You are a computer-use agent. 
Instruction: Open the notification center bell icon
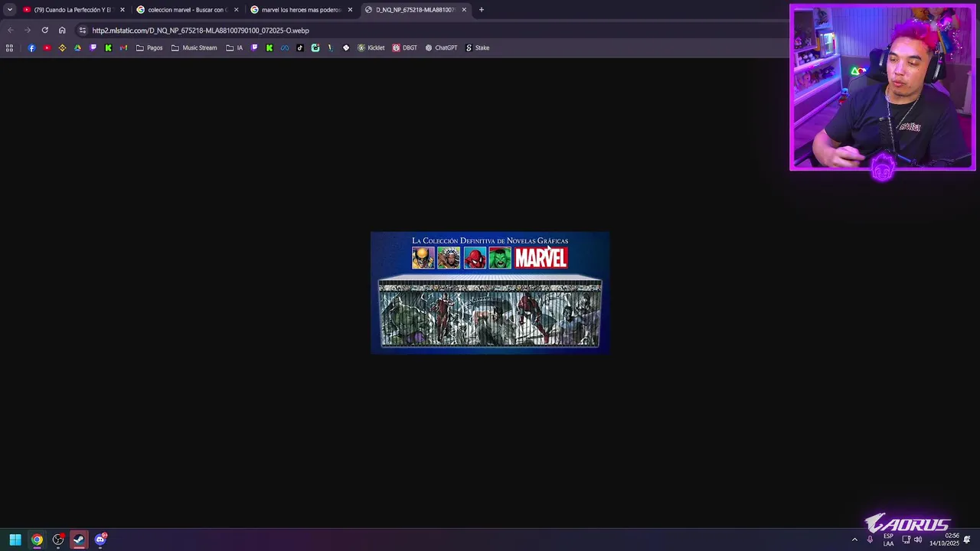click(967, 540)
